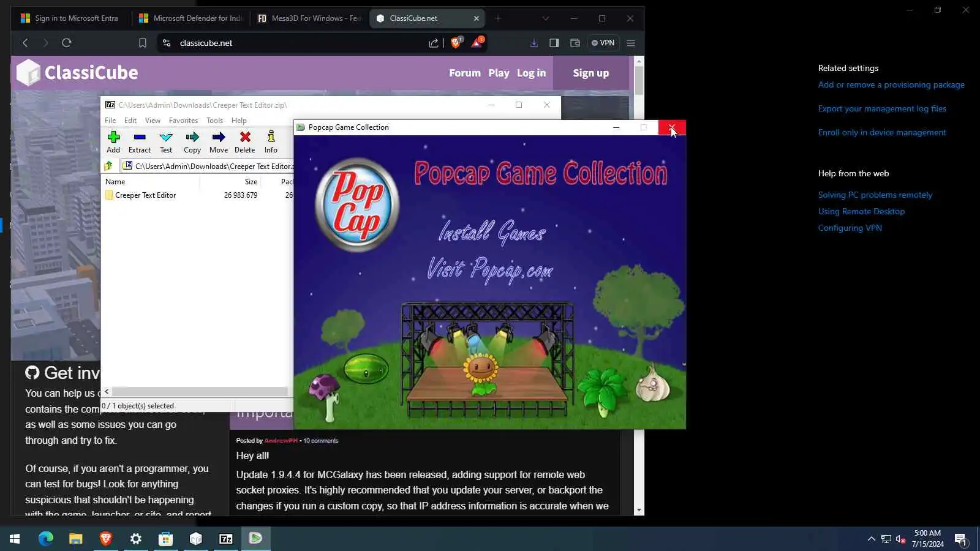Open the Brave hamburger menu
980x551 pixels.
click(631, 43)
